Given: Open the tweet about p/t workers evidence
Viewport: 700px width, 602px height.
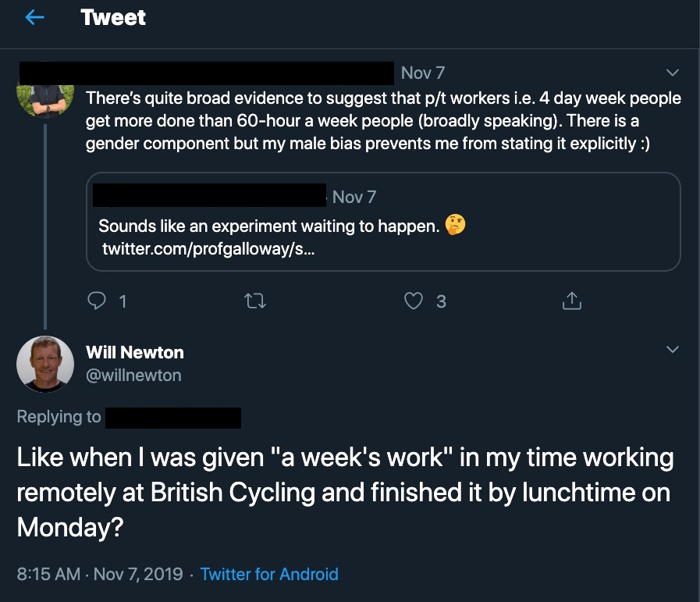Looking at the screenshot, I should coord(382,121).
